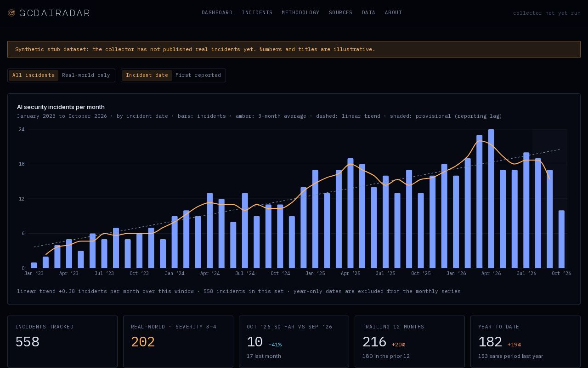Viewport: 588px width, 368px height.
Task: Click the '180 in the prior 12' caption
Action: [x=386, y=356]
